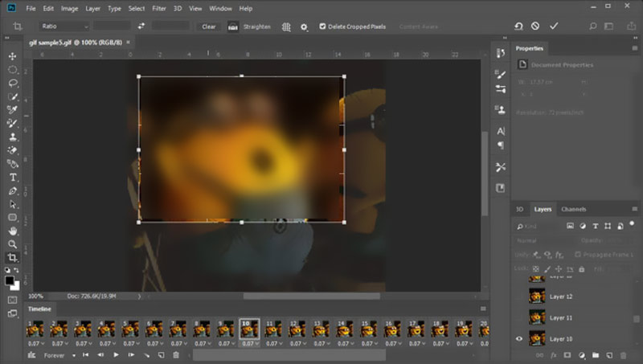Open the search icon in options bar
This screenshot has width=643, height=364.
(x=592, y=27)
